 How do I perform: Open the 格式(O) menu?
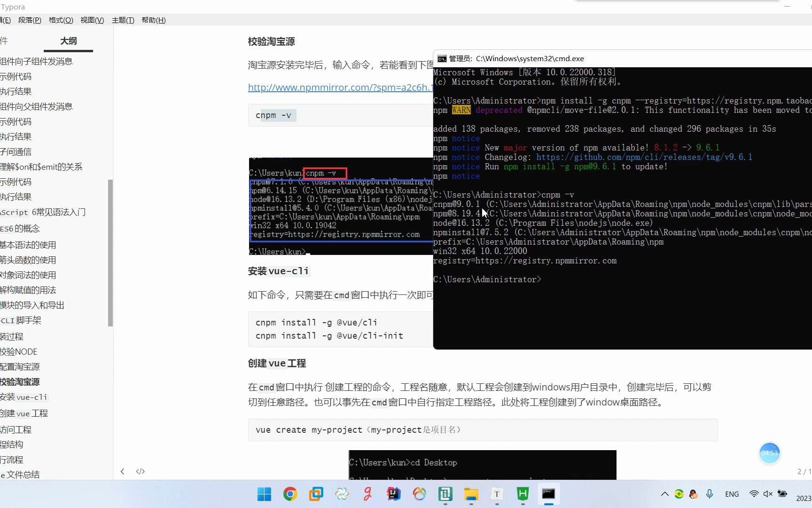pos(61,20)
